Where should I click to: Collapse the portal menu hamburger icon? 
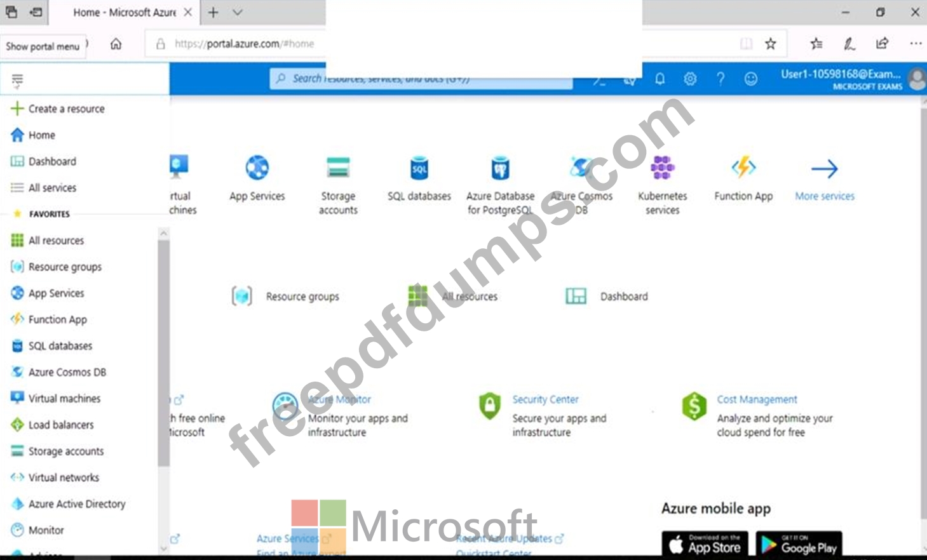pyautogui.click(x=17, y=81)
